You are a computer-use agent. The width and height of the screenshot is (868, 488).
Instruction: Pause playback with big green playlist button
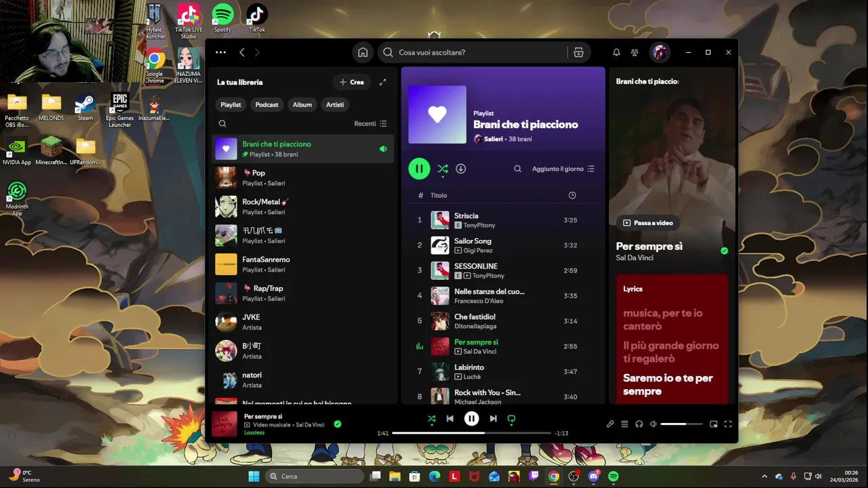[x=419, y=169]
